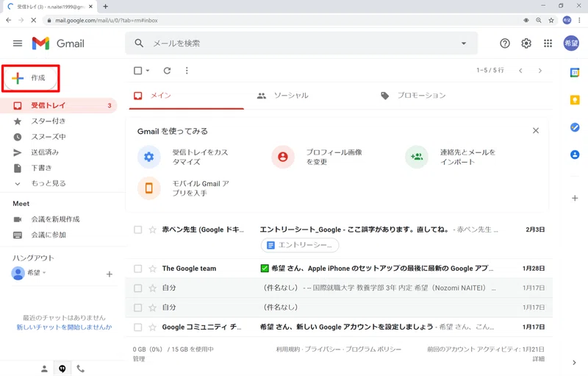Click 会議を新規作成
Viewport: 588px width, 376px height.
point(55,219)
